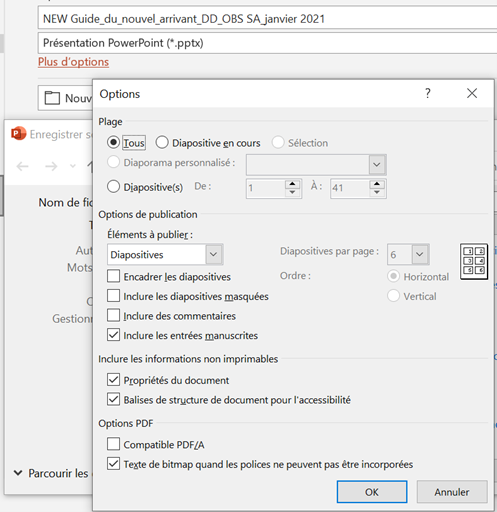Screen dimensions: 497x512
Task: Click the back arrow in save dialog
Action: point(23,166)
